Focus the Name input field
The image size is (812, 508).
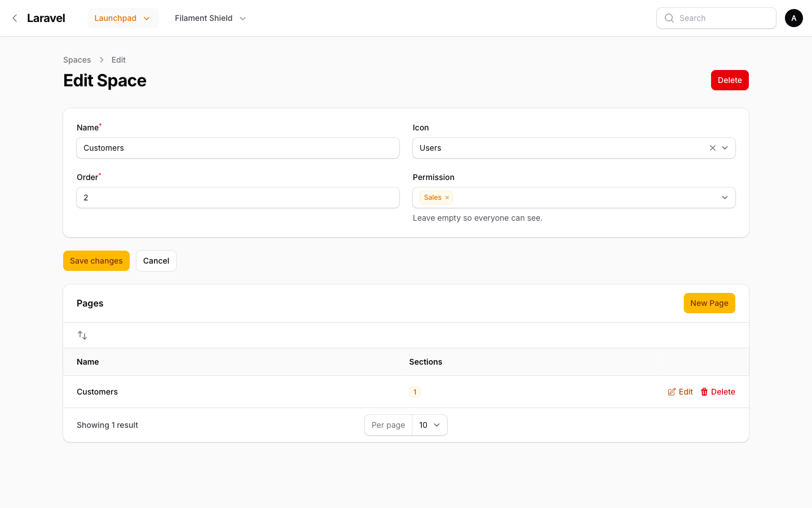[x=238, y=148]
